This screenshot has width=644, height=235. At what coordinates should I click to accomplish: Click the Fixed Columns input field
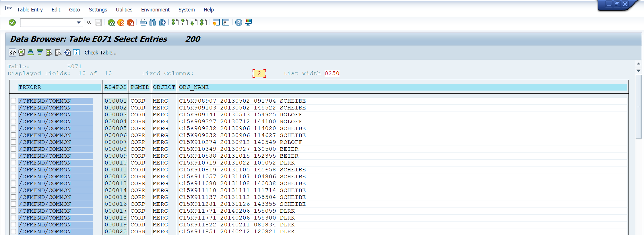pos(259,73)
